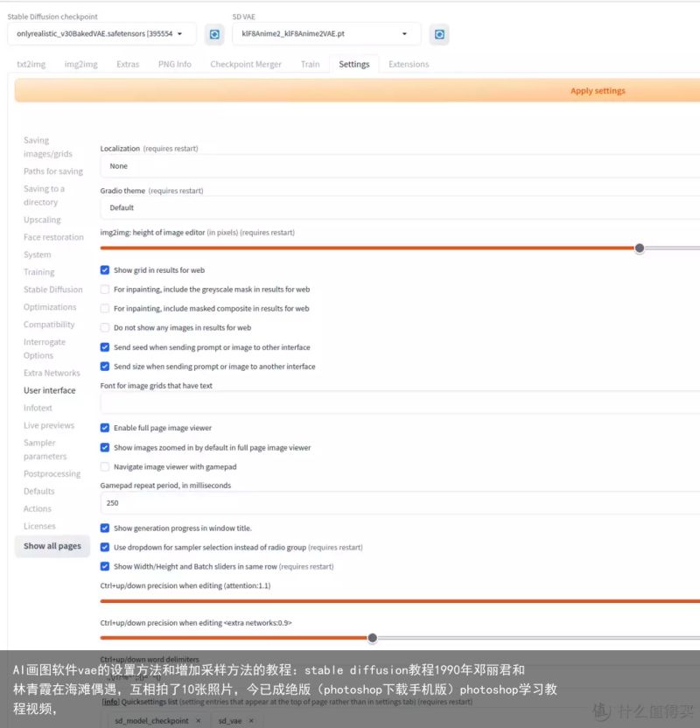Image resolution: width=700 pixels, height=728 pixels.
Task: Remove sd_vae from Quicksettings list
Action: click(x=251, y=721)
